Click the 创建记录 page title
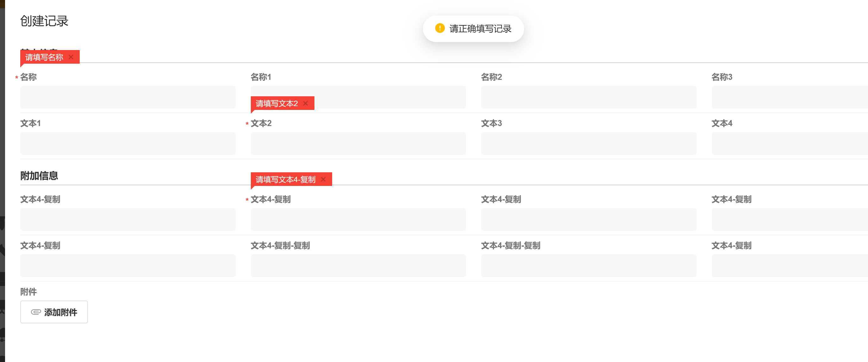This screenshot has width=868, height=362. pyautogui.click(x=44, y=21)
